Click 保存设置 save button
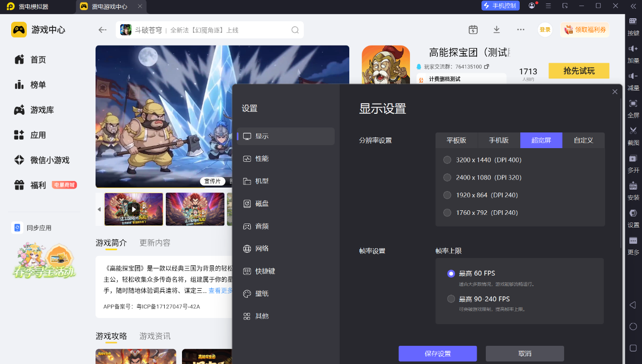The width and height of the screenshot is (642, 364). point(438,354)
